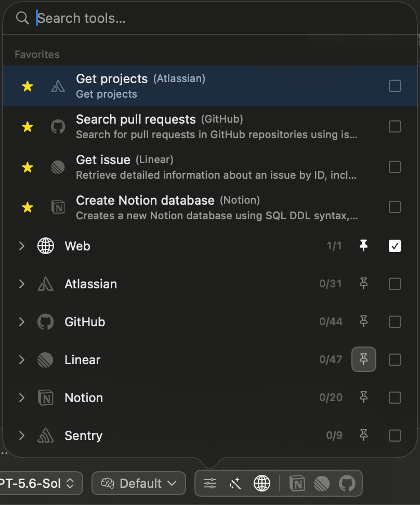Viewport: 420px width, 505px height.
Task: Click the Notion group label
Action: (x=84, y=398)
